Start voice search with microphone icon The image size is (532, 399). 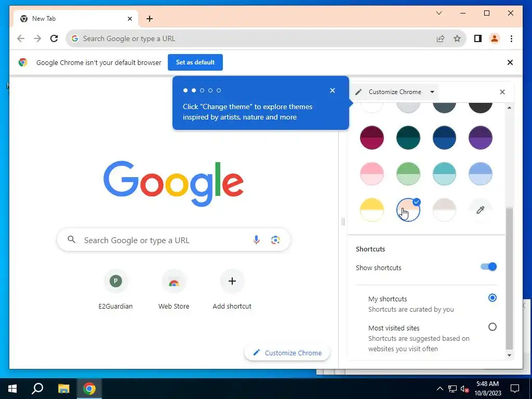point(256,240)
